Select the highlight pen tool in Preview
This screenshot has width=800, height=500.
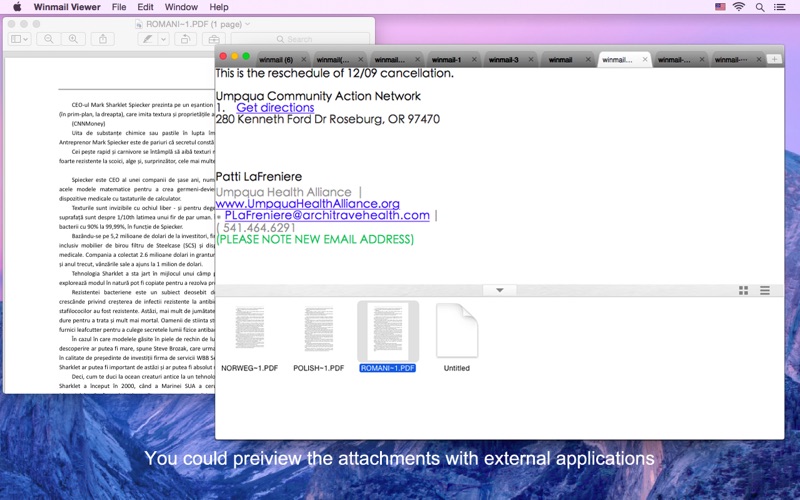(x=147, y=39)
